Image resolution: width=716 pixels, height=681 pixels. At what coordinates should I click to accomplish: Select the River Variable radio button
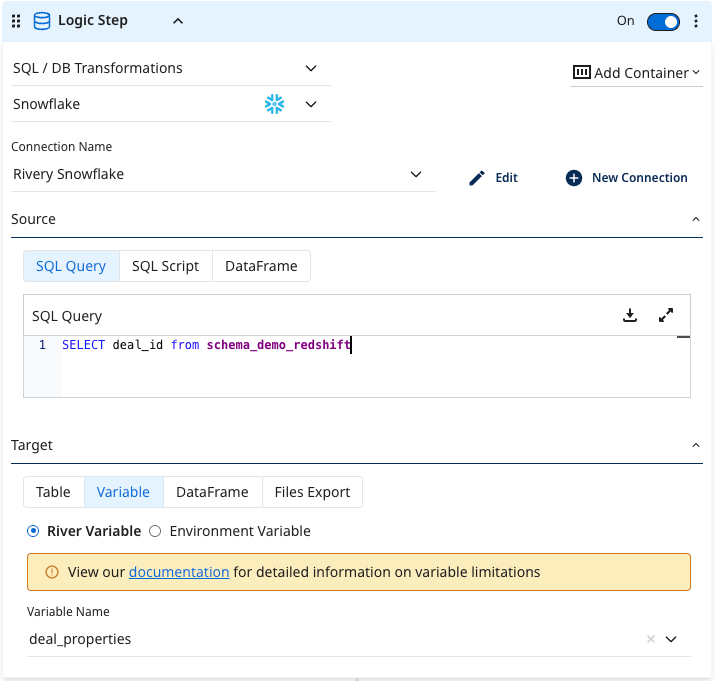pos(34,531)
